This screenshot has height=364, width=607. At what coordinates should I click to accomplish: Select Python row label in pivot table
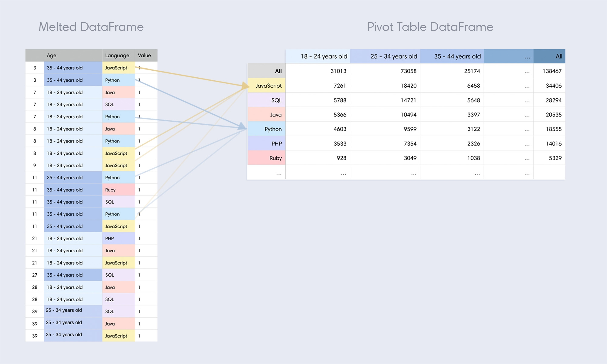(x=266, y=129)
